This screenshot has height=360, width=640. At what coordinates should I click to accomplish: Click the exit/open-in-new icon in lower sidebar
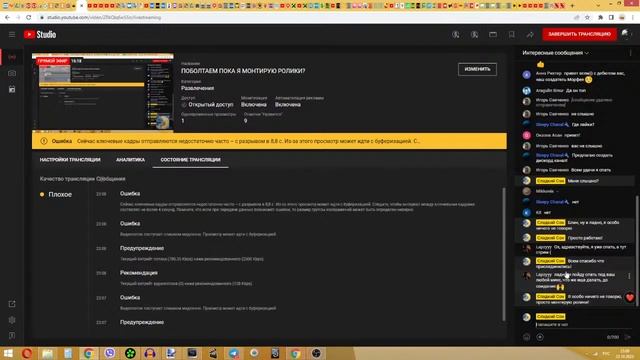point(12,304)
